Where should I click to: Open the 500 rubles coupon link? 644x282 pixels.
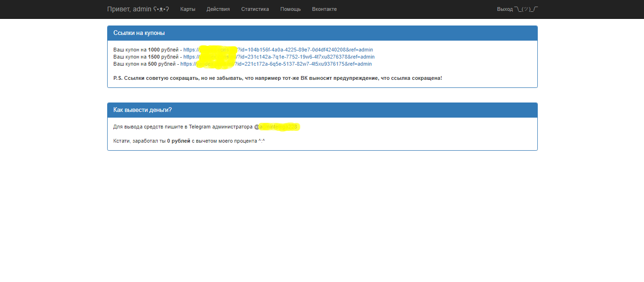[276, 64]
